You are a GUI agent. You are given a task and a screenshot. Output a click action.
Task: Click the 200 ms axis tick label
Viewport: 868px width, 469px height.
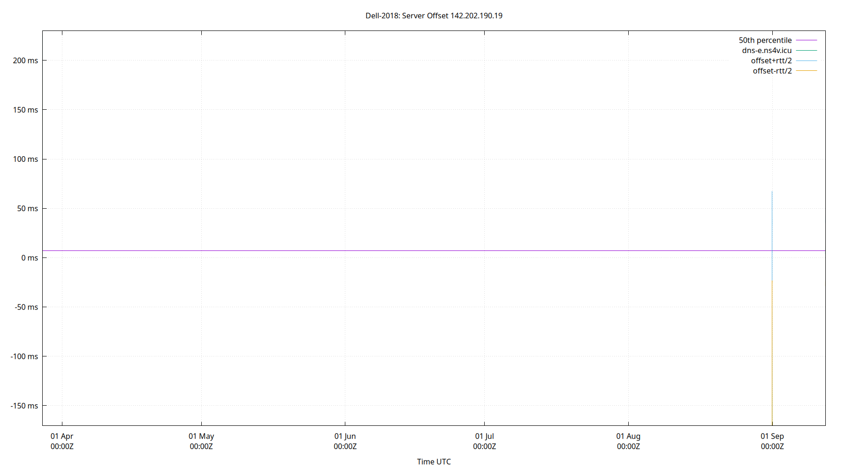point(25,60)
